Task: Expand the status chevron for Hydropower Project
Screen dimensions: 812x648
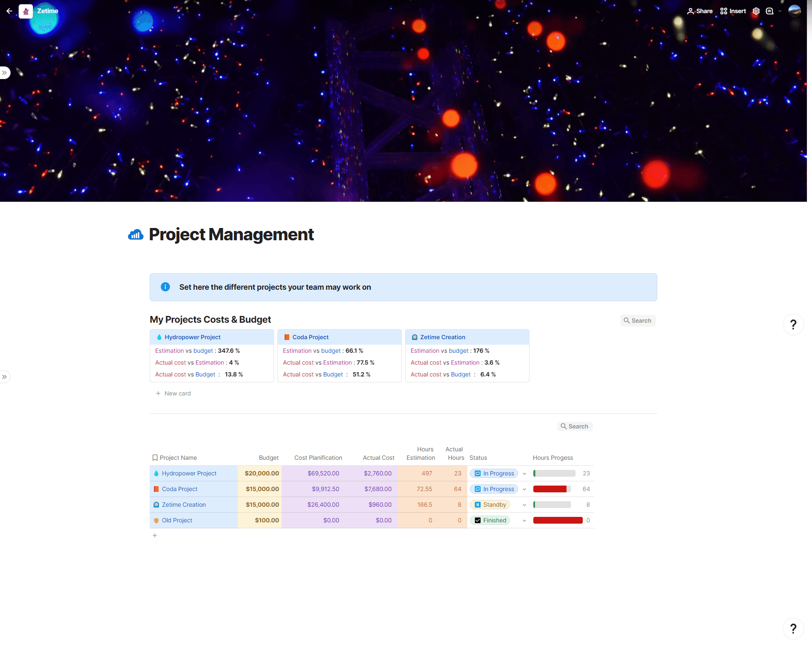Action: (524, 474)
